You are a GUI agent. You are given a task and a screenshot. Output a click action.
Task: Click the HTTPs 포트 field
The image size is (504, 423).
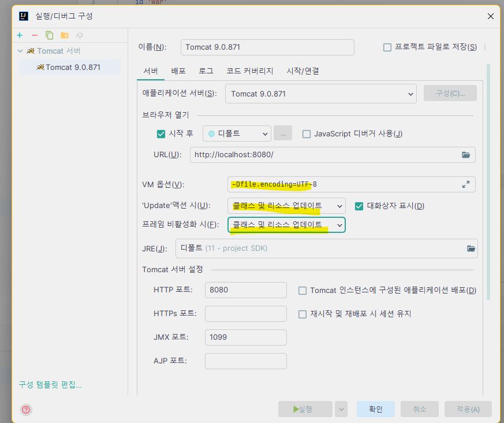coord(246,314)
